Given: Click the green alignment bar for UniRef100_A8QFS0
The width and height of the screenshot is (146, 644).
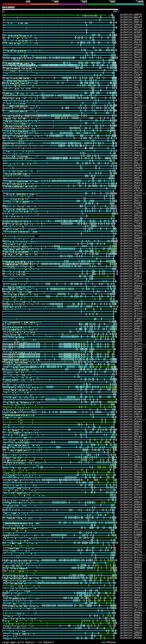Looking at the screenshot, I should pos(58,15).
